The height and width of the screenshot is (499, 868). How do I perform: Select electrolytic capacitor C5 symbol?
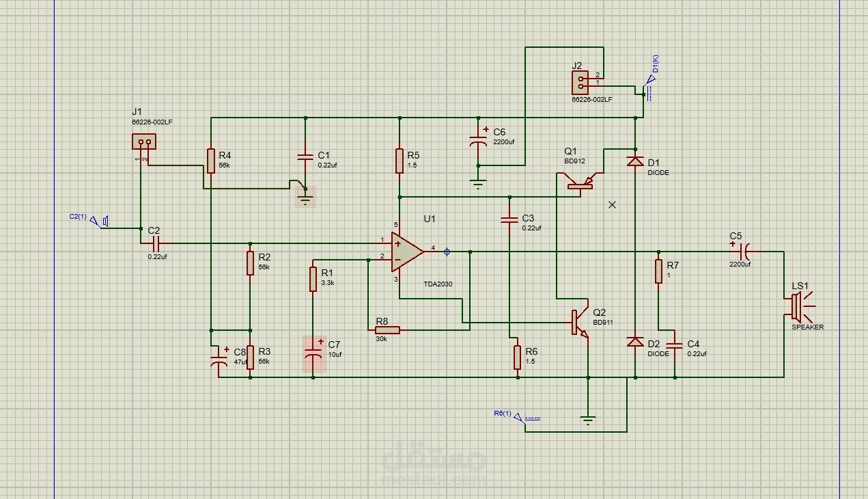point(744,252)
